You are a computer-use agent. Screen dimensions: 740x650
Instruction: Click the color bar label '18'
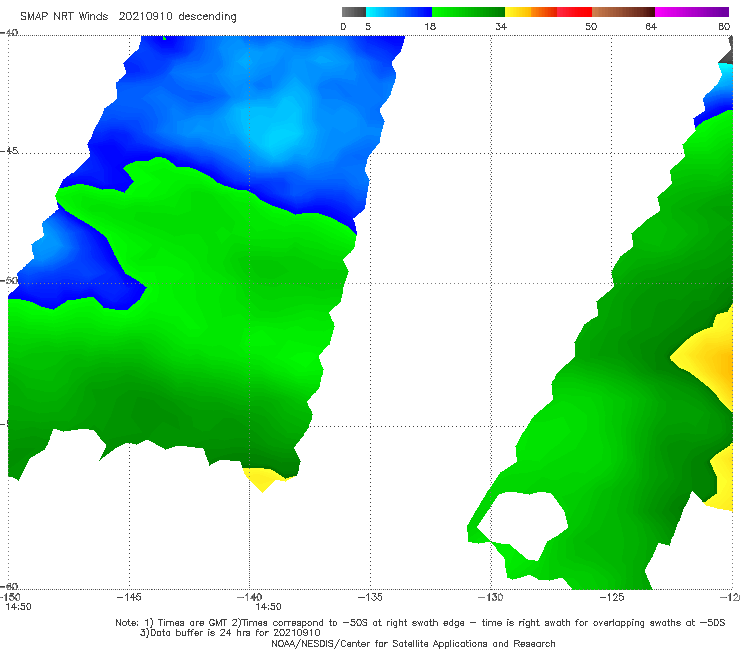430,27
